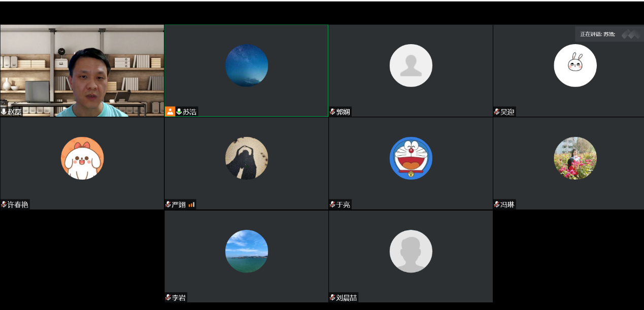The image size is (644, 310).
Task: Click 于亮's Doraemon avatar
Action: pyautogui.click(x=411, y=158)
